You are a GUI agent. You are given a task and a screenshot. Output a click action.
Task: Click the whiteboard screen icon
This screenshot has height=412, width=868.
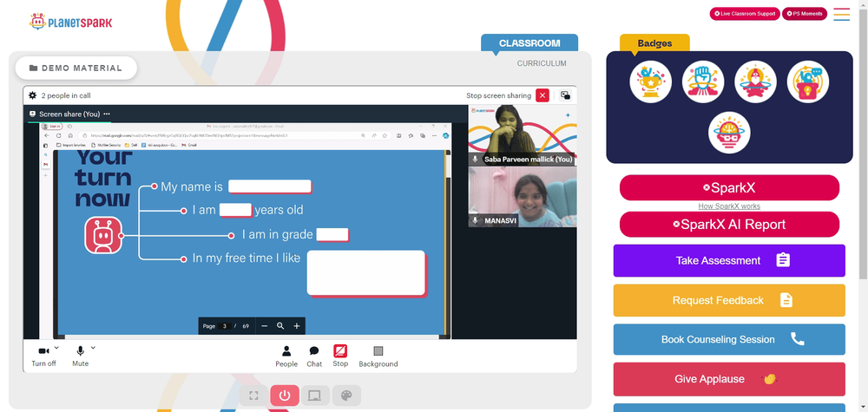(x=315, y=396)
